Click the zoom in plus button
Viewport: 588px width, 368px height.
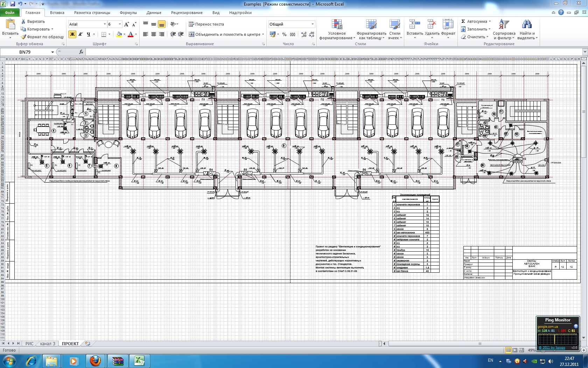click(x=584, y=350)
